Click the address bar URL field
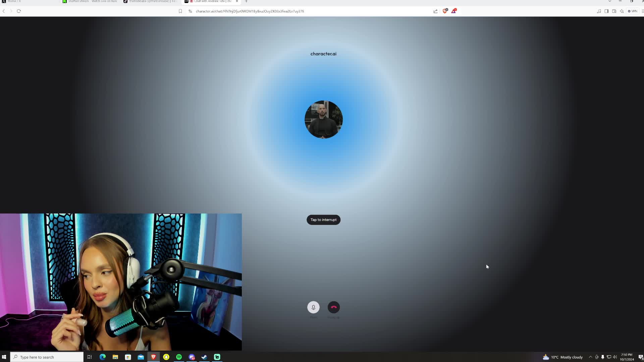The height and width of the screenshot is (362, 644). [250, 11]
